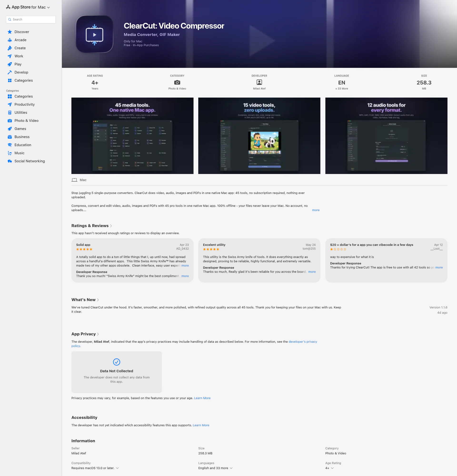Expand developer response in Excelent utility review
Screen dimensions: 457x476
click(x=312, y=272)
